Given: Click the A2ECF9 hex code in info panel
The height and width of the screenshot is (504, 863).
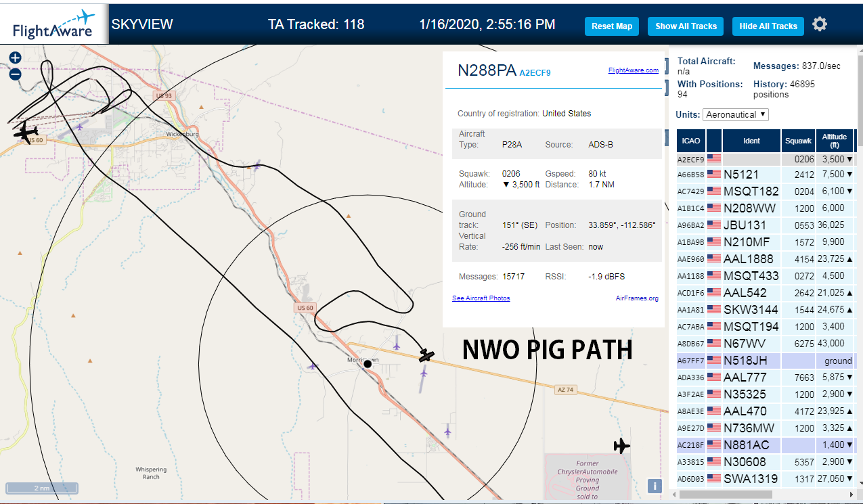Looking at the screenshot, I should tap(535, 73).
